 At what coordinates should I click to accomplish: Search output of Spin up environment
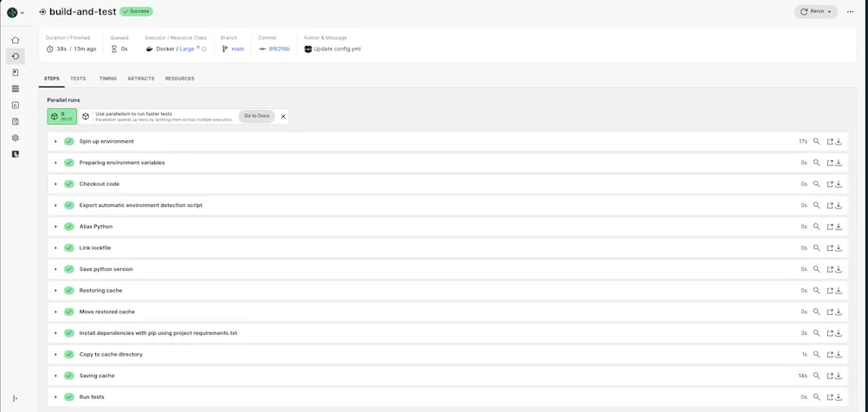[x=816, y=141]
